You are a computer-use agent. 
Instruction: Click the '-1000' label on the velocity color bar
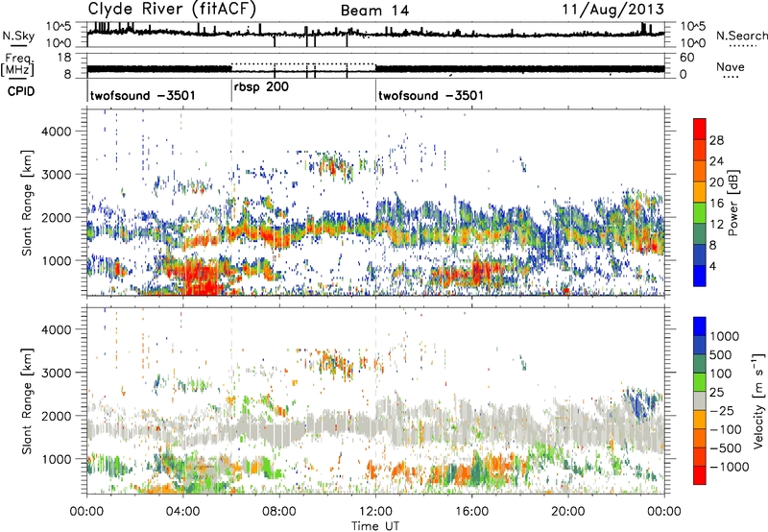pos(729,467)
